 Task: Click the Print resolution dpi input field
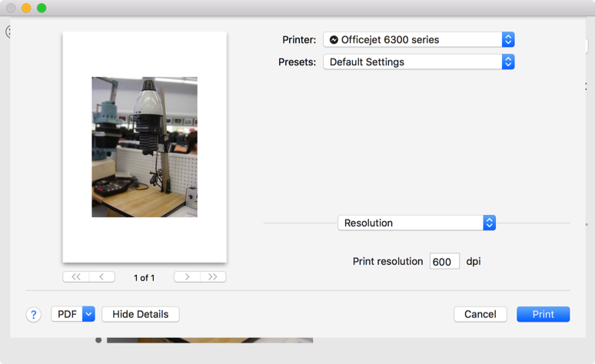pyautogui.click(x=444, y=261)
